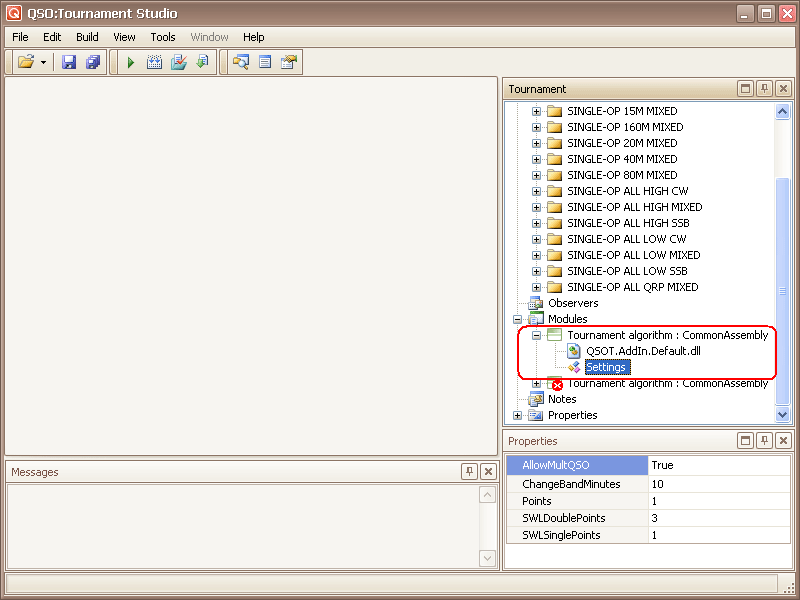Click the Save floppy disk icon

tap(69, 62)
